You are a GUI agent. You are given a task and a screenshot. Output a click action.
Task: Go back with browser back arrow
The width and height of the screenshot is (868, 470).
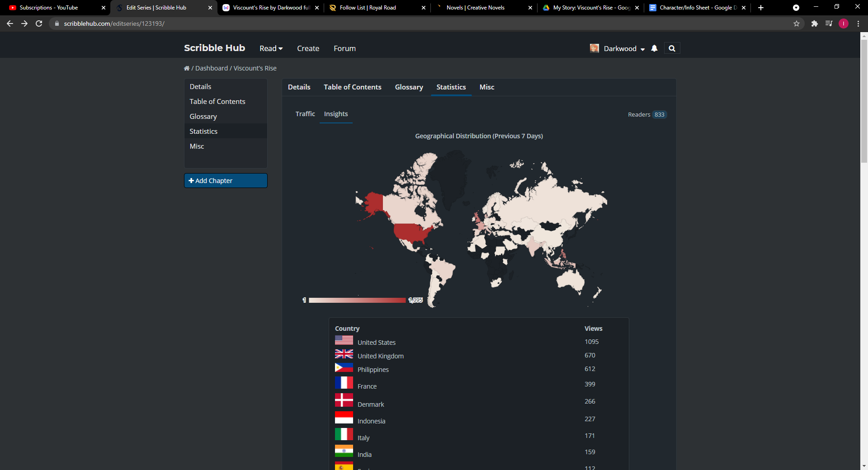(10, 23)
